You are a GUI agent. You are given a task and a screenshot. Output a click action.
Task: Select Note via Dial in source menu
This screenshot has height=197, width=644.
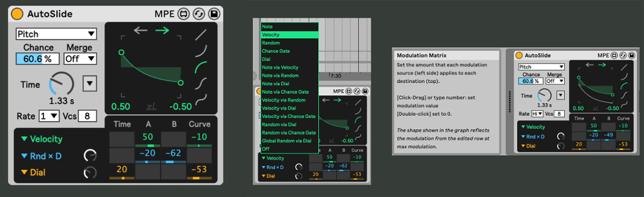290,84
